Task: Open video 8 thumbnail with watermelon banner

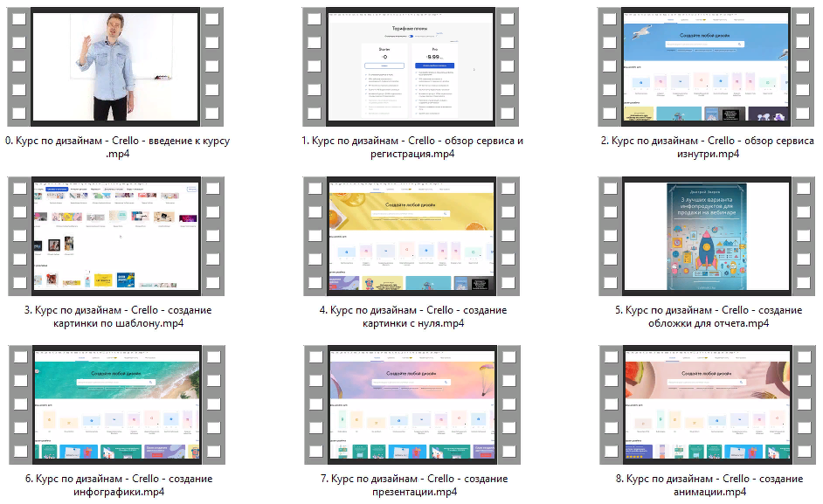Action: click(708, 403)
